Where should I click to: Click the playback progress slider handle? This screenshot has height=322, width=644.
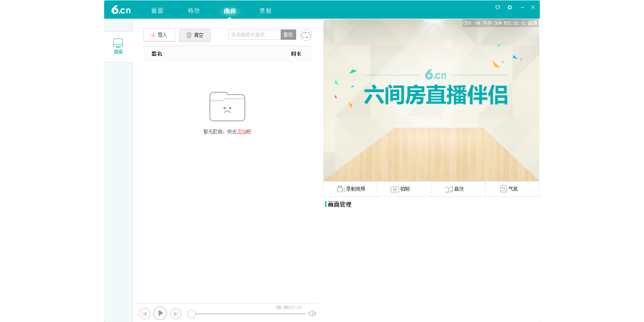coord(192,314)
